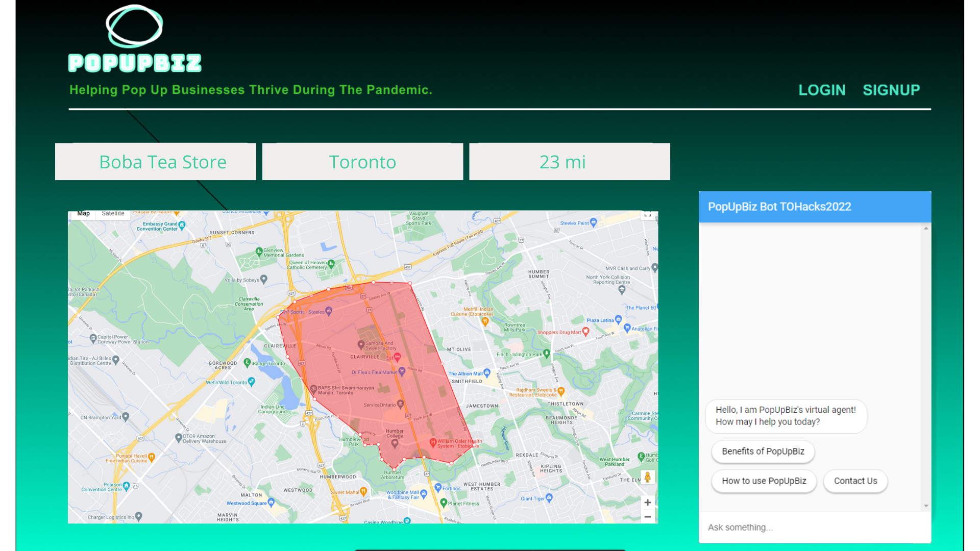Click the LOGIN link

822,90
